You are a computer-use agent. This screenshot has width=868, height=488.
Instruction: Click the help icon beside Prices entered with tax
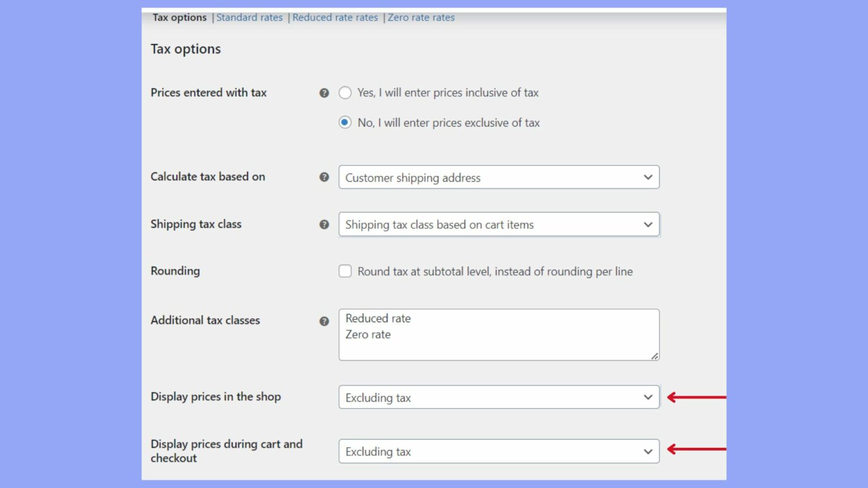324,93
